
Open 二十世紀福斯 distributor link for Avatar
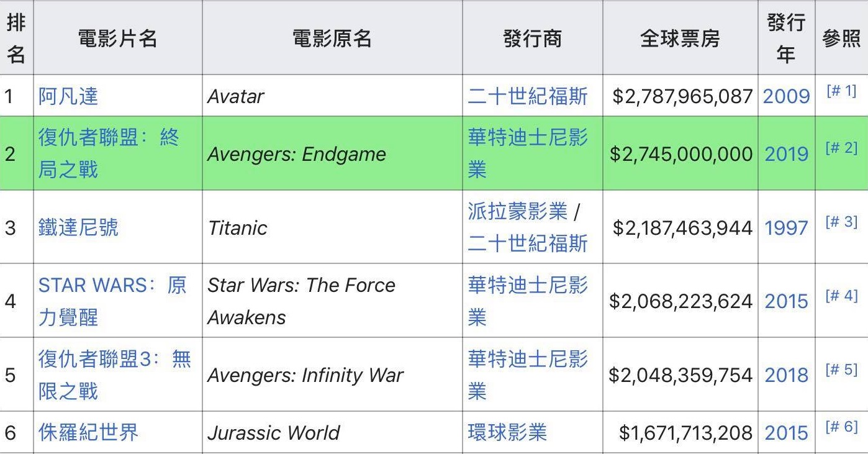[527, 96]
